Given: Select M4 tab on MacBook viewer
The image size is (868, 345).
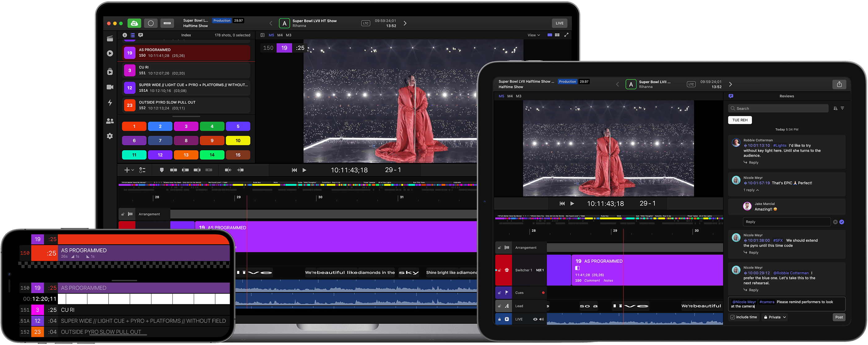Looking at the screenshot, I should click(280, 35).
